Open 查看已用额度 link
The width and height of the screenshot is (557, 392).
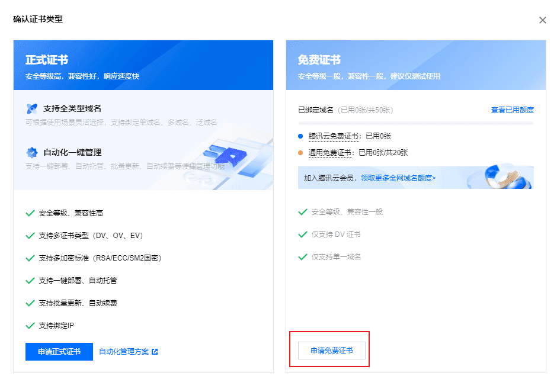512,110
